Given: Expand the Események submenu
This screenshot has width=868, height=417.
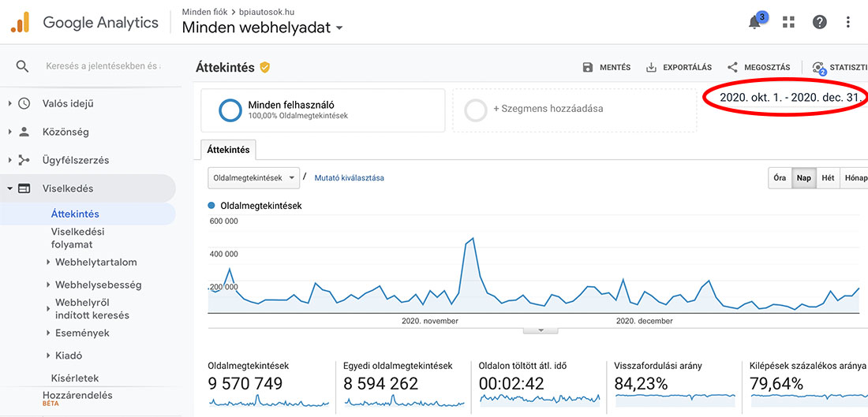Looking at the screenshot, I should (48, 333).
